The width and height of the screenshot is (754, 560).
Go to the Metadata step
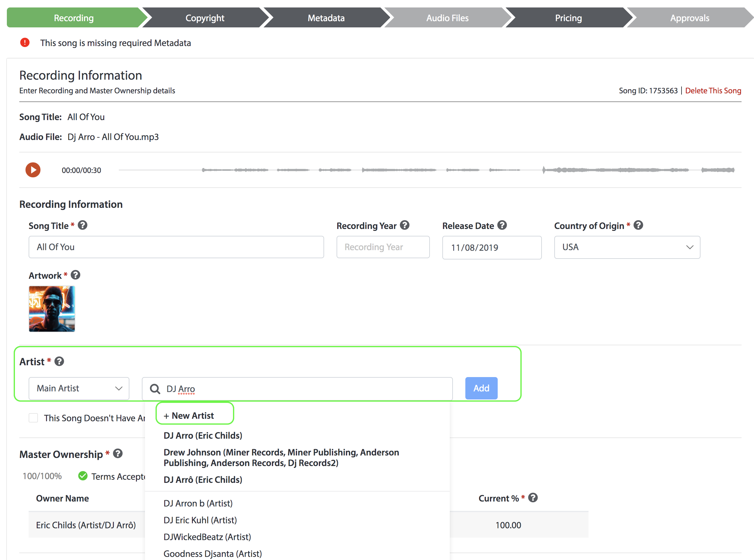326,18
